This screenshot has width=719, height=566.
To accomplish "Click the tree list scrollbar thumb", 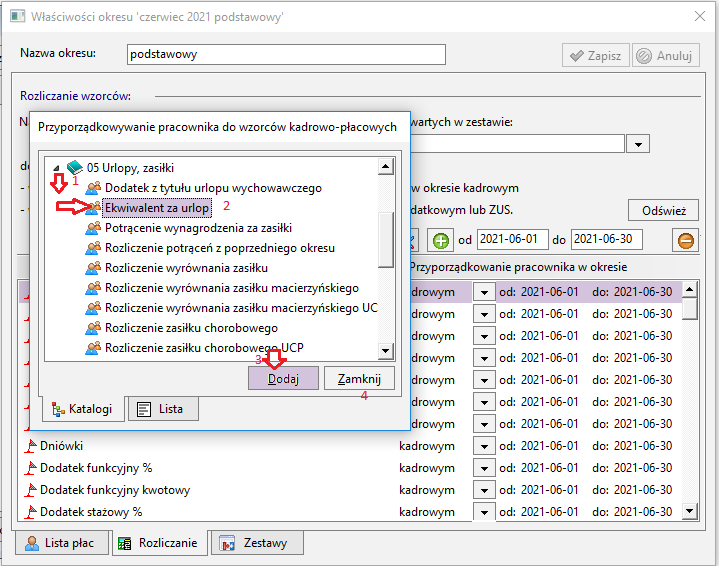I will click(x=386, y=239).
